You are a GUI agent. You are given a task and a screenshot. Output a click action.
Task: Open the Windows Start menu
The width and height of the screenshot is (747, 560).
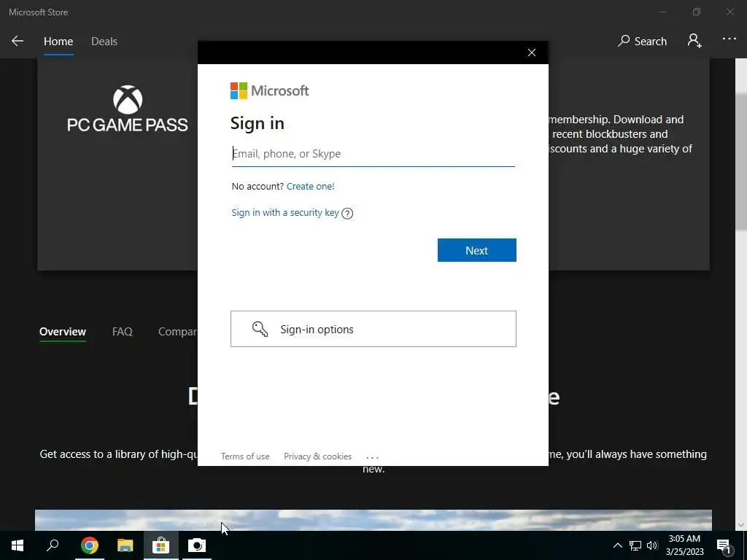coord(18,545)
